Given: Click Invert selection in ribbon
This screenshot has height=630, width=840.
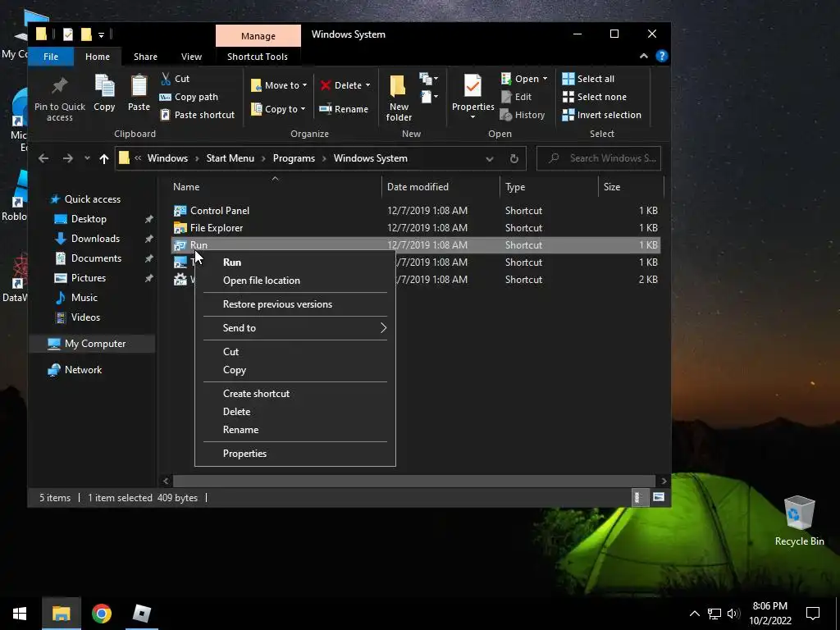Looking at the screenshot, I should pyautogui.click(x=601, y=115).
